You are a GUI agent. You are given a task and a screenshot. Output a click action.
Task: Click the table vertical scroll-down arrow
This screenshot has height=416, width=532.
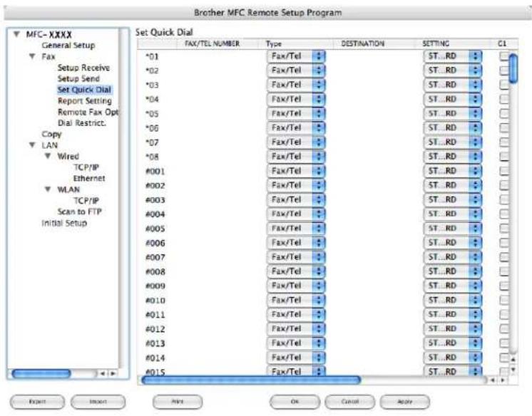coord(513,370)
